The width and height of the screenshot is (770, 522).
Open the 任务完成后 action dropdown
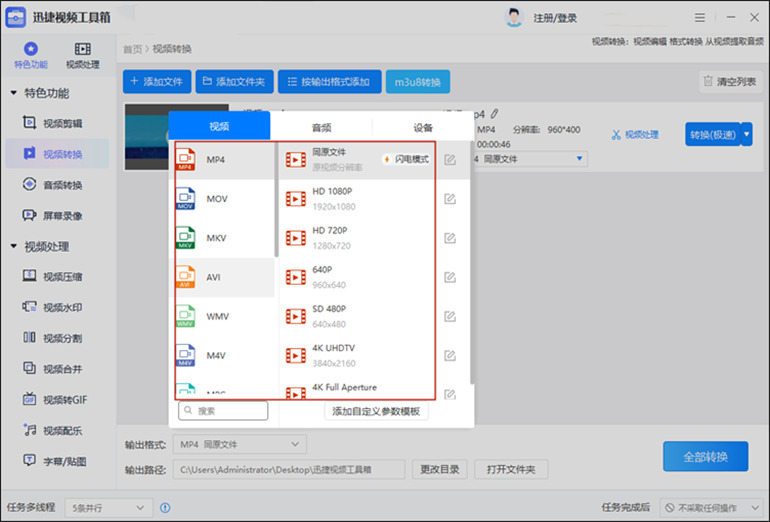tap(712, 507)
